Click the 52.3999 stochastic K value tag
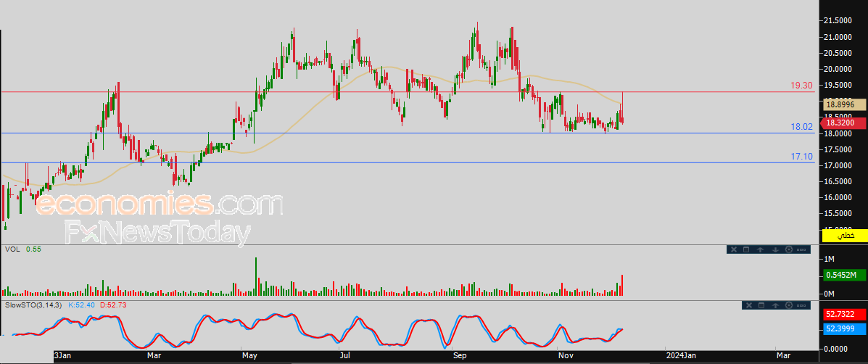Image resolution: width=868 pixels, height=364 pixels. point(845,328)
